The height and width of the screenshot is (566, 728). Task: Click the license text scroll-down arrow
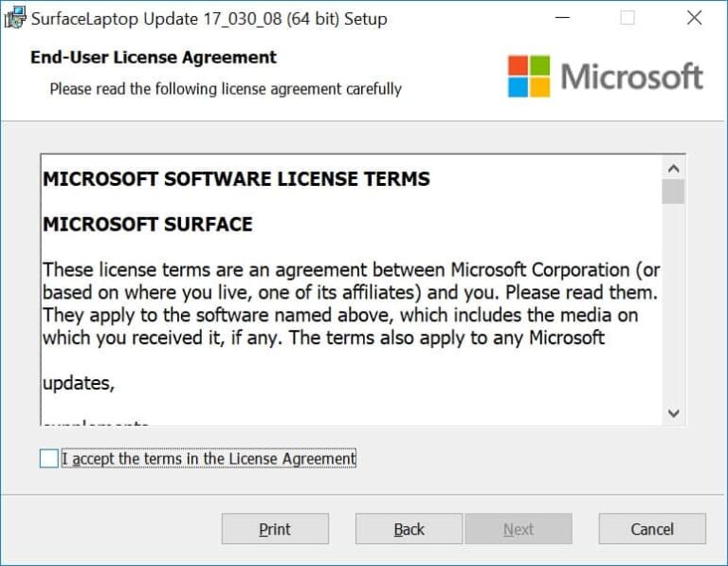[674, 413]
